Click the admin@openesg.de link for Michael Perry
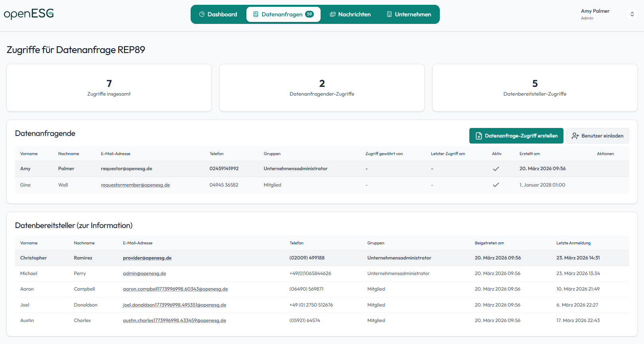This screenshot has height=344, width=644. coord(144,273)
